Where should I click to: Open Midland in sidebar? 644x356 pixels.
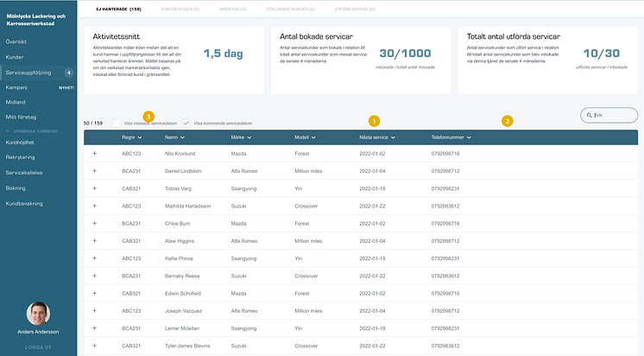[16, 102]
